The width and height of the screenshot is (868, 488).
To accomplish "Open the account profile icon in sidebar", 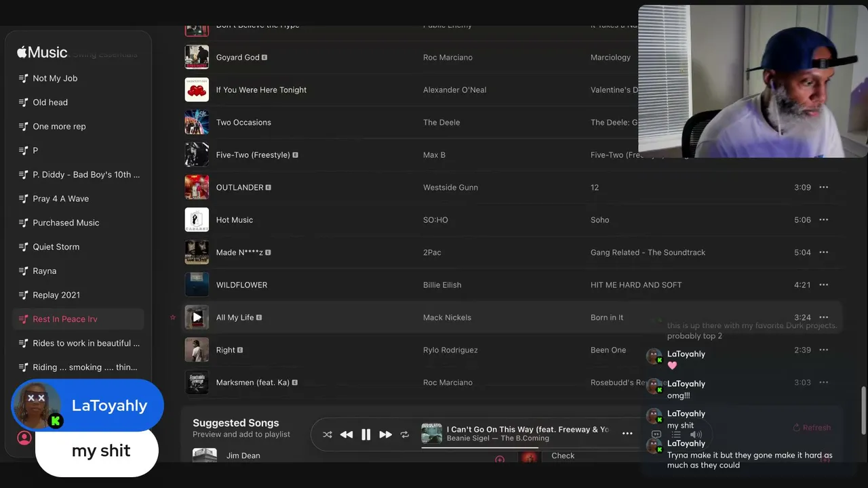I will [24, 438].
